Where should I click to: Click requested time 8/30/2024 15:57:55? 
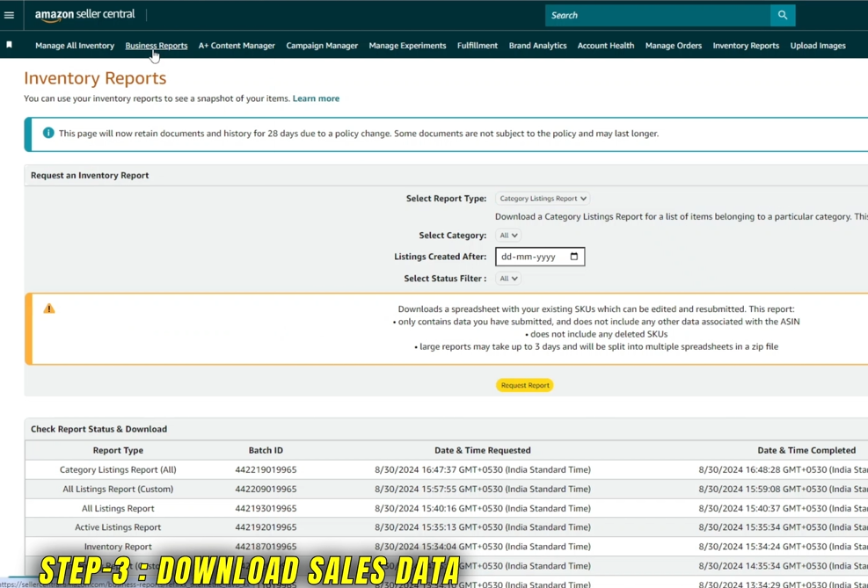483,489
